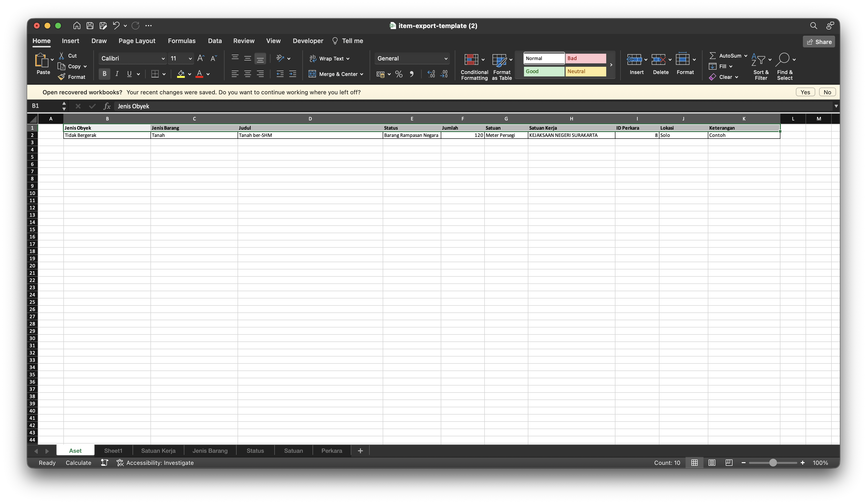The height and width of the screenshot is (504, 867).
Task: Click the Format as Table icon
Action: [499, 60]
